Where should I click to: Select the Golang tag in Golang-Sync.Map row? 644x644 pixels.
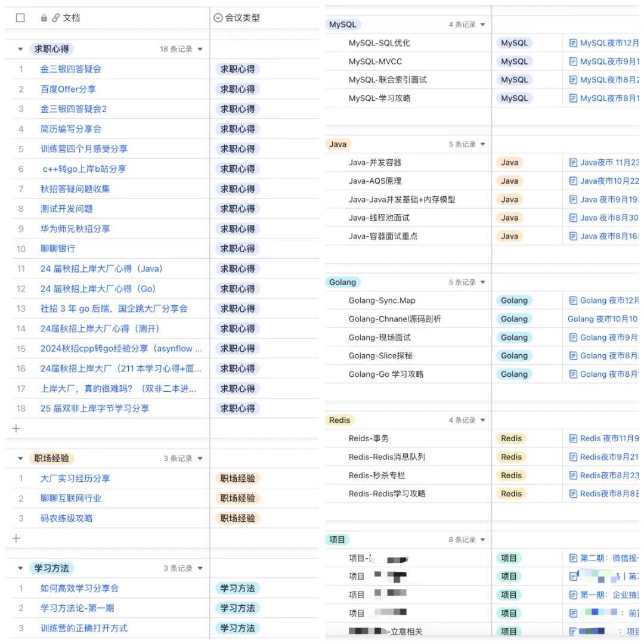pos(514,301)
